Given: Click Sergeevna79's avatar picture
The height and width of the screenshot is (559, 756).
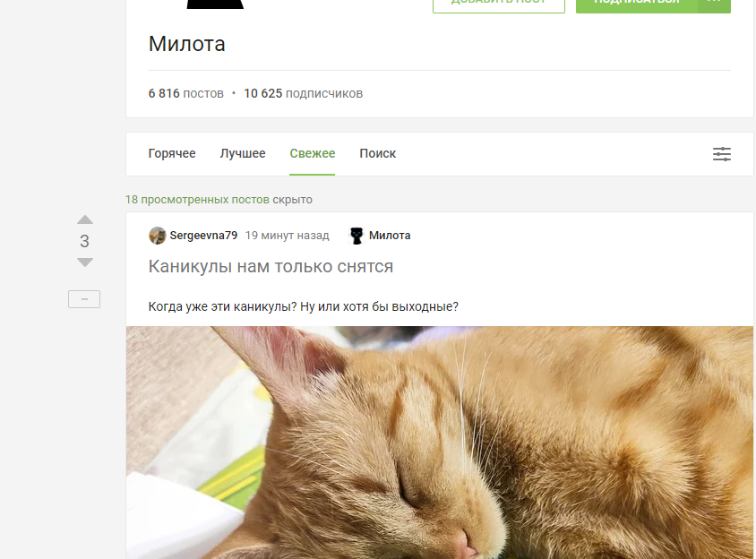Looking at the screenshot, I should 157,236.
